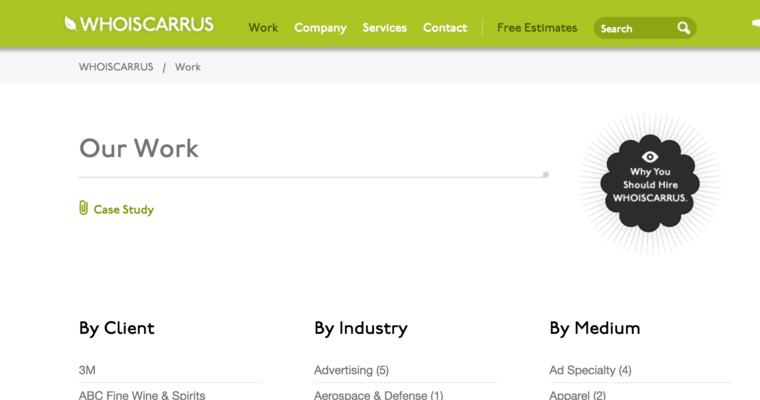Click the paperclip icon beside Case Study
This screenshot has width=760, height=400.
[84, 208]
